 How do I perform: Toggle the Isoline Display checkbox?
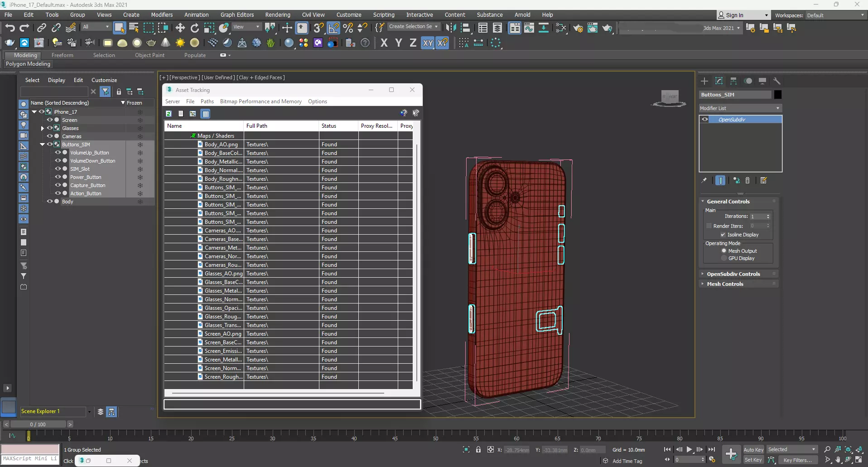pyautogui.click(x=723, y=235)
